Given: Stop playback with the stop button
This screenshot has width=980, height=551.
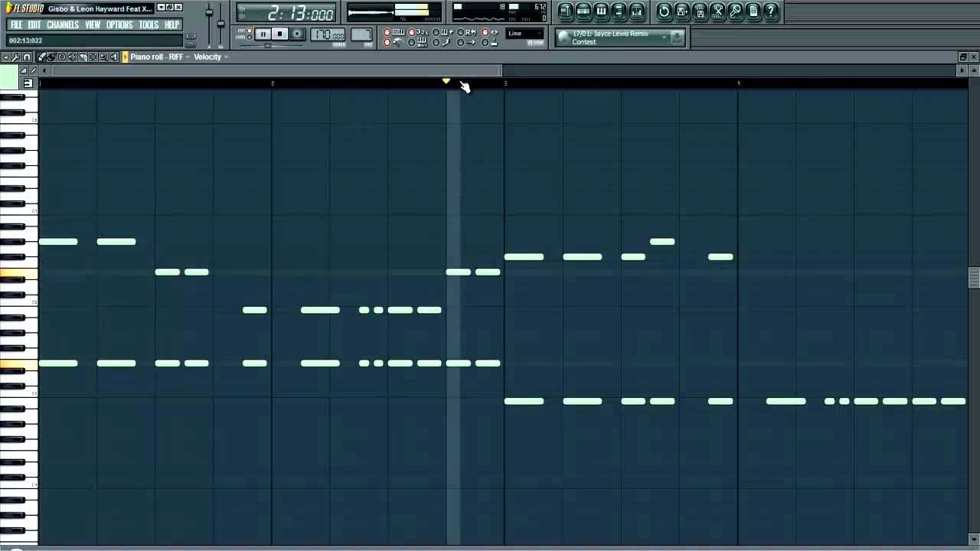Looking at the screenshot, I should click(x=279, y=34).
